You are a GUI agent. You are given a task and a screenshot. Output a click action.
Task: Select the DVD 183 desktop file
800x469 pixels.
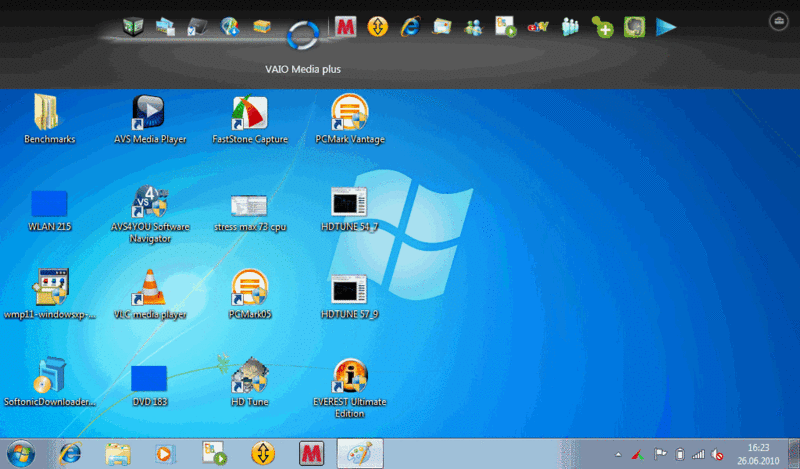[x=149, y=386]
